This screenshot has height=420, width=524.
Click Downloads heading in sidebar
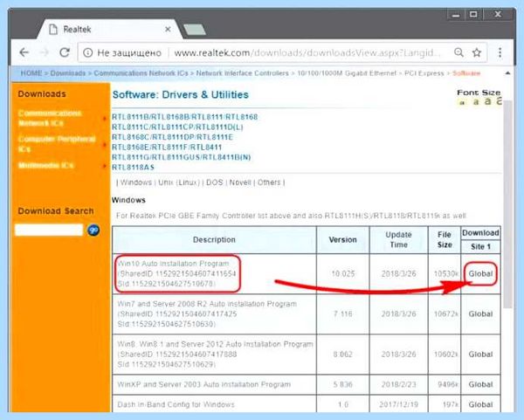click(42, 94)
